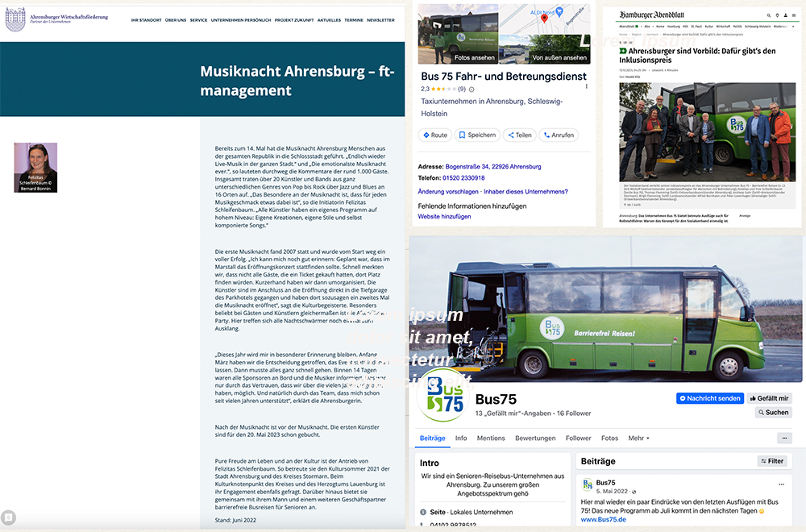Open the www.Bus75.de link in the post
Viewport: 806px width, 532px height.
click(604, 520)
